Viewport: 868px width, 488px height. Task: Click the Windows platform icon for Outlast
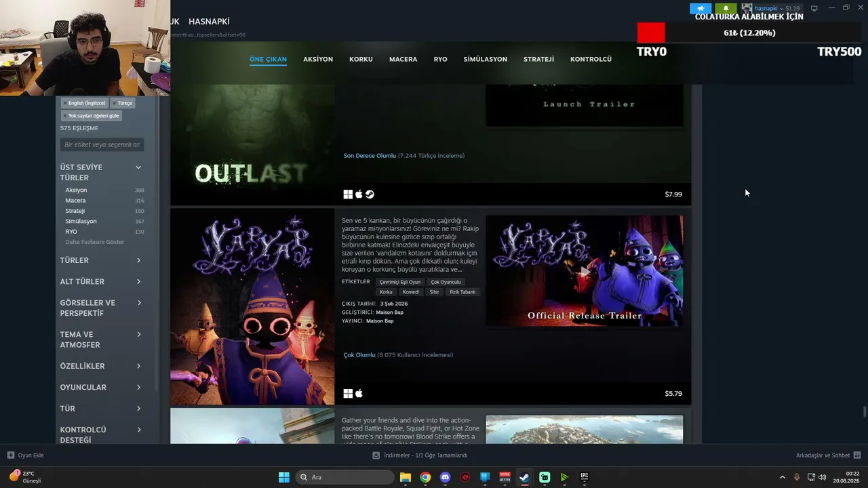tap(348, 195)
